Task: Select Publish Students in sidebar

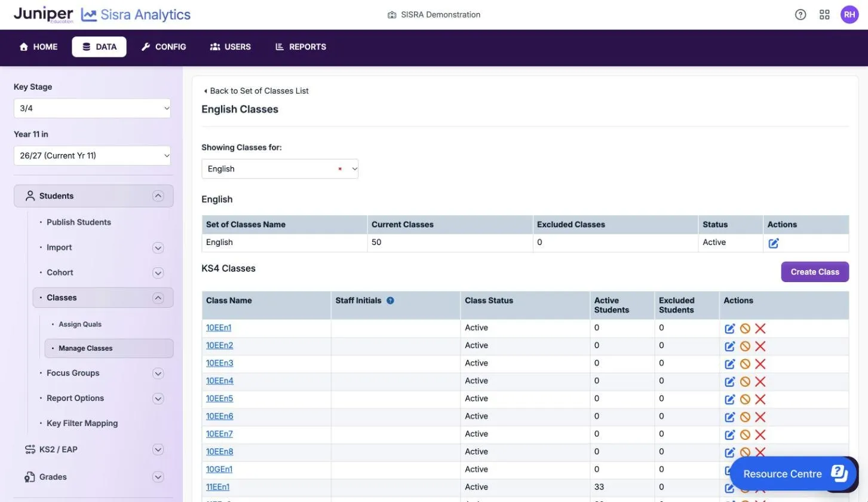Action: tap(79, 222)
